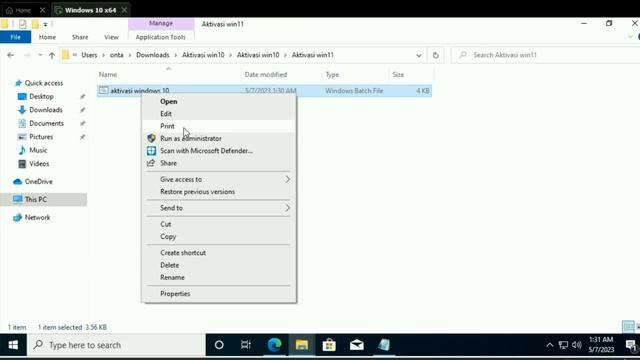Switch to the Home ribbon tab
The image size is (640, 360).
47,37
